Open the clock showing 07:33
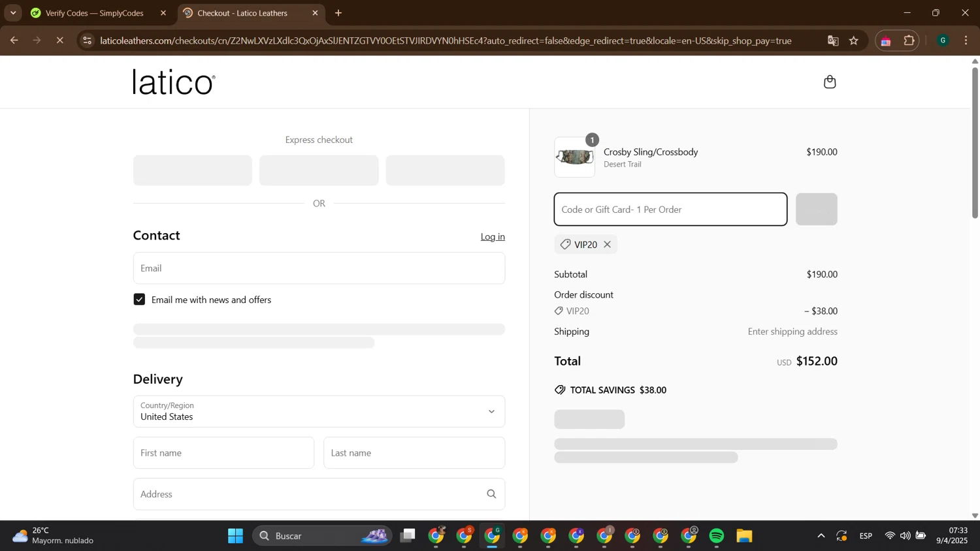Viewport: 980px width, 551px height. pos(952,536)
